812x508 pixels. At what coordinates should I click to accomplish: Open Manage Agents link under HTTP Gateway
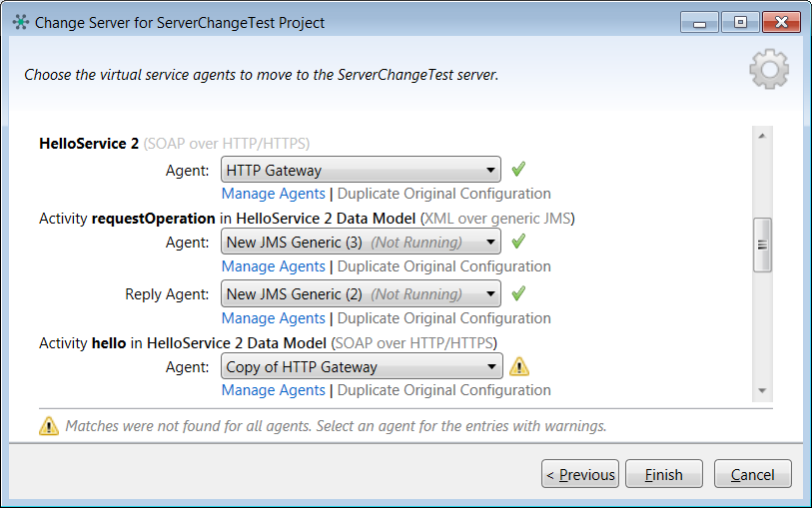pyautogui.click(x=273, y=194)
